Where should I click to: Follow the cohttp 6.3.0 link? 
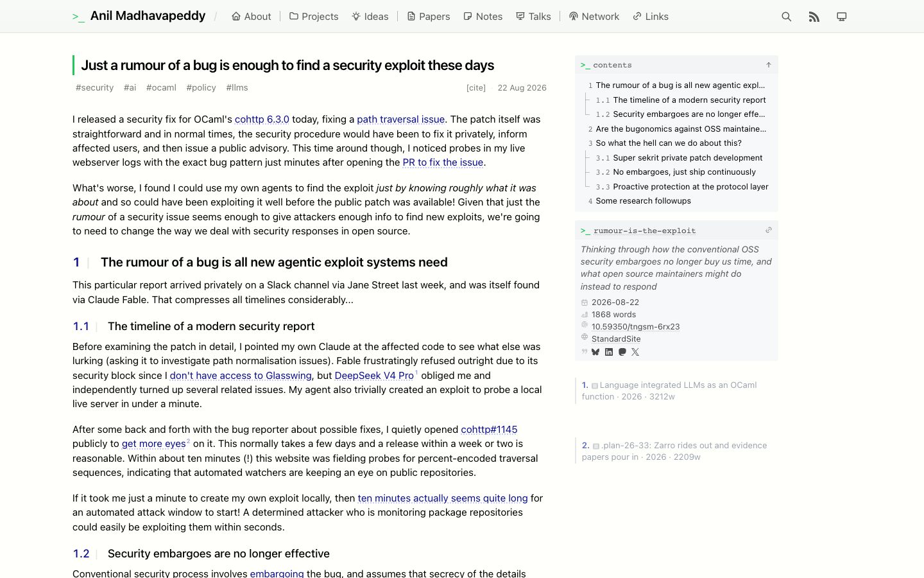tap(262, 119)
